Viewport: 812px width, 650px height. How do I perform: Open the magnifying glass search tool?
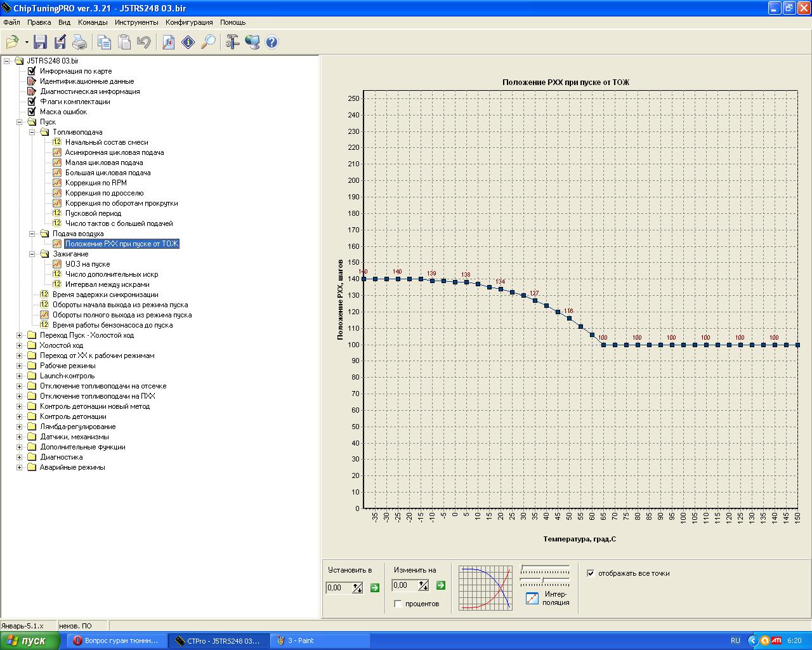(x=208, y=43)
